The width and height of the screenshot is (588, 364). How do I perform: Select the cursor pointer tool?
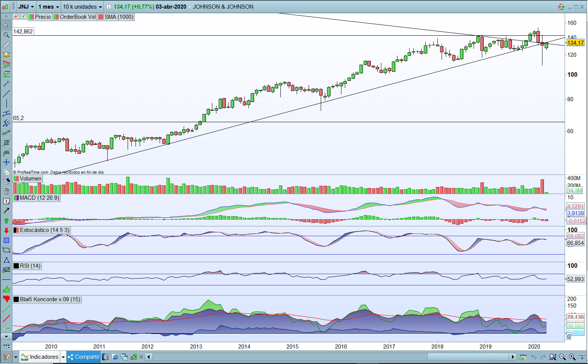pyautogui.click(x=6, y=25)
